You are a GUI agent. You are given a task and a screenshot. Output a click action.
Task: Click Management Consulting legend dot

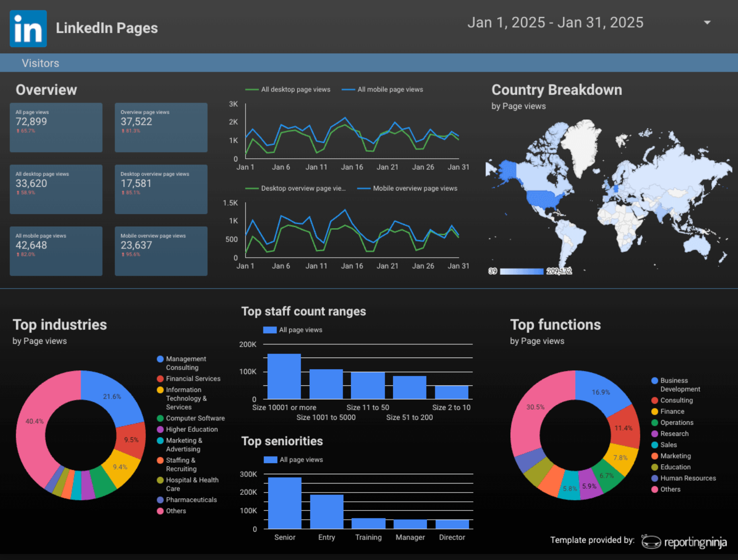[160, 359]
